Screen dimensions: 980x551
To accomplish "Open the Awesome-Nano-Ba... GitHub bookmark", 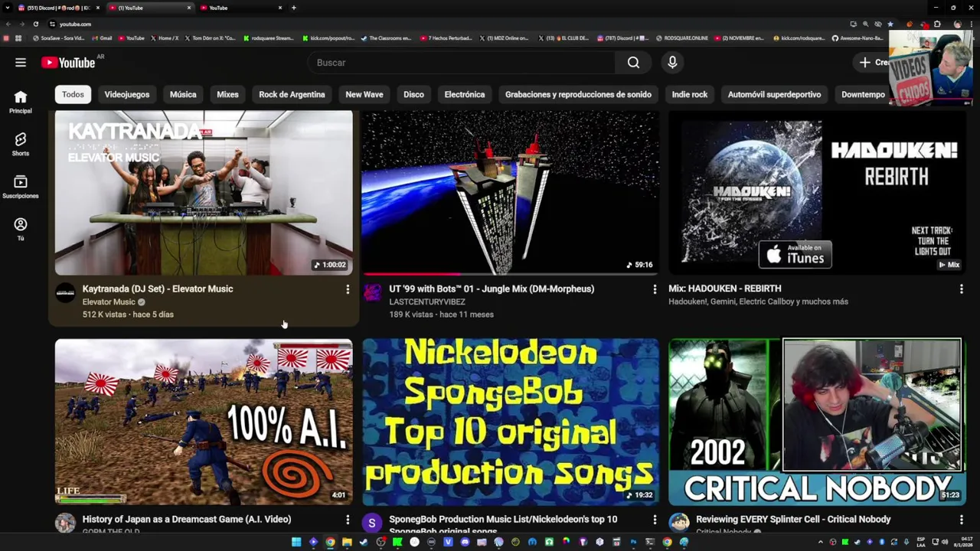I will [857, 38].
